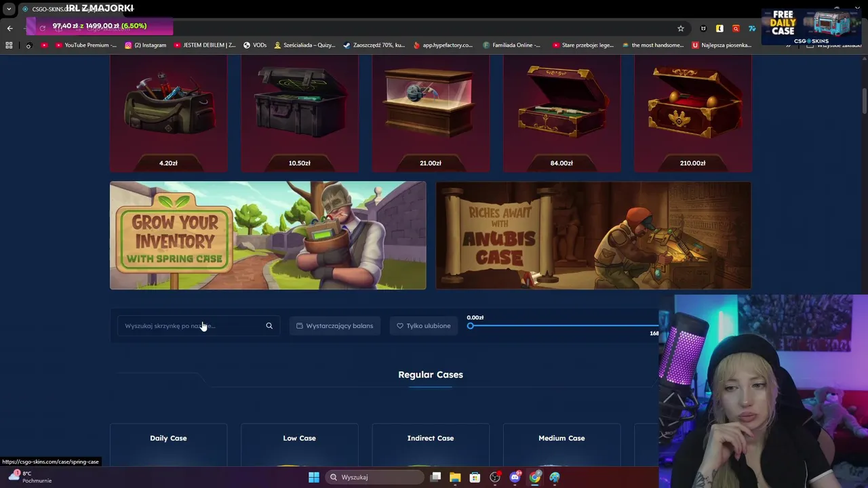Open the Windows Start menu
868x488 pixels.
314,477
